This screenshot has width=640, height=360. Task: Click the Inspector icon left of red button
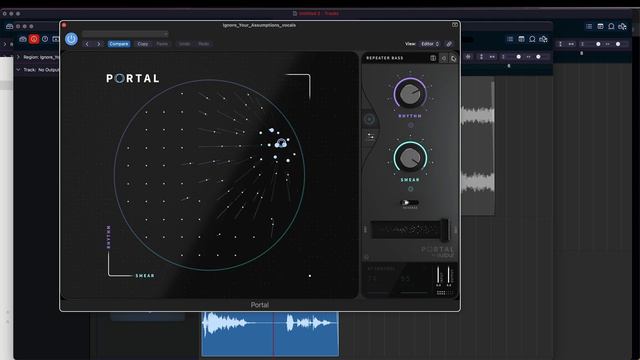[x=23, y=39]
